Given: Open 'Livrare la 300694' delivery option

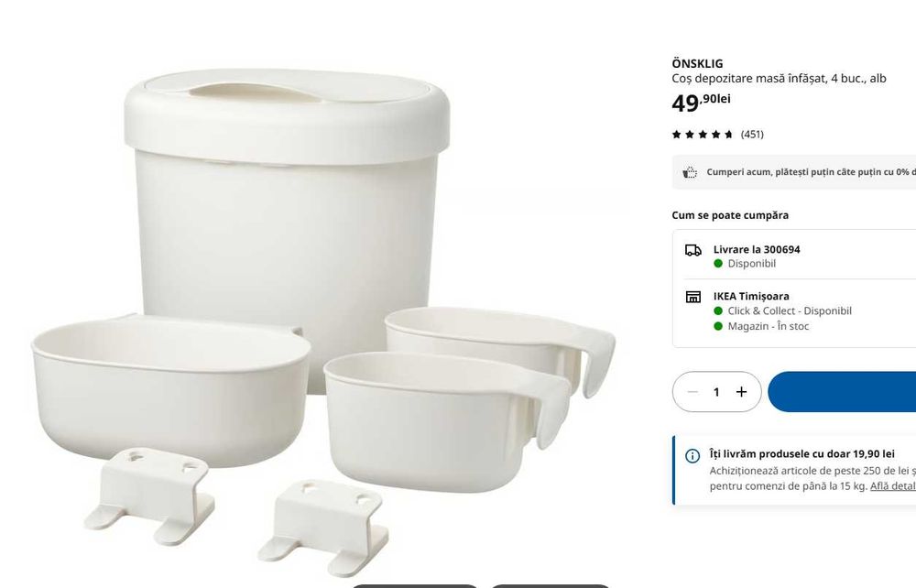Looking at the screenshot, I should click(x=757, y=249).
